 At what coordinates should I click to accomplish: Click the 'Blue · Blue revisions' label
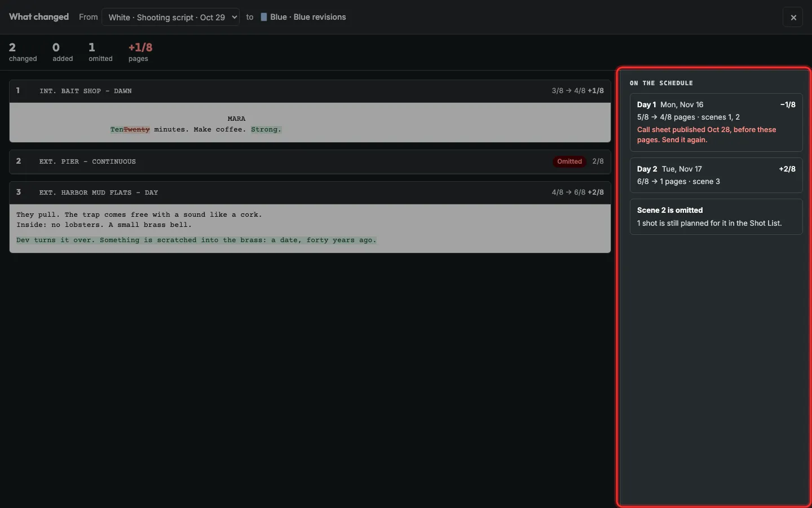tap(308, 17)
